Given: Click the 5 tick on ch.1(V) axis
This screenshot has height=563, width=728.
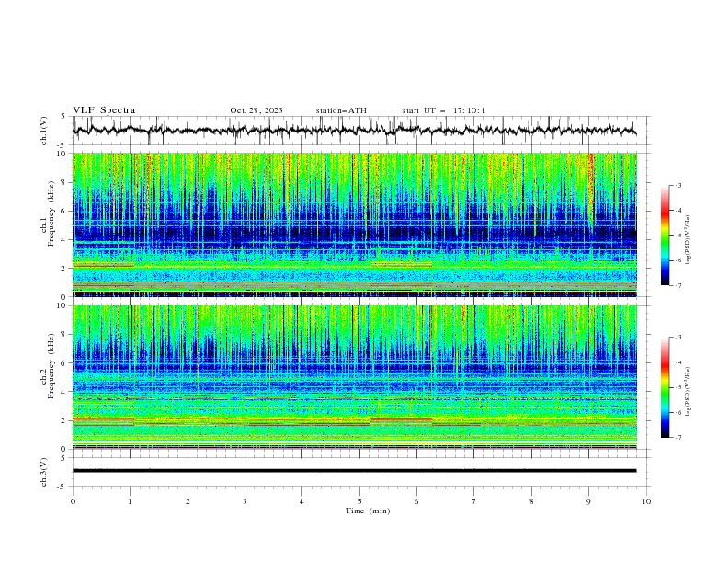Looking at the screenshot, I should (x=63, y=116).
